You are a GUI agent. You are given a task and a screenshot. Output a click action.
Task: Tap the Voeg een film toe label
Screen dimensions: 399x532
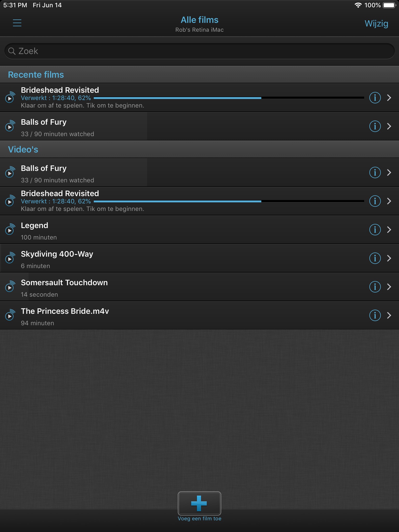coord(199,518)
